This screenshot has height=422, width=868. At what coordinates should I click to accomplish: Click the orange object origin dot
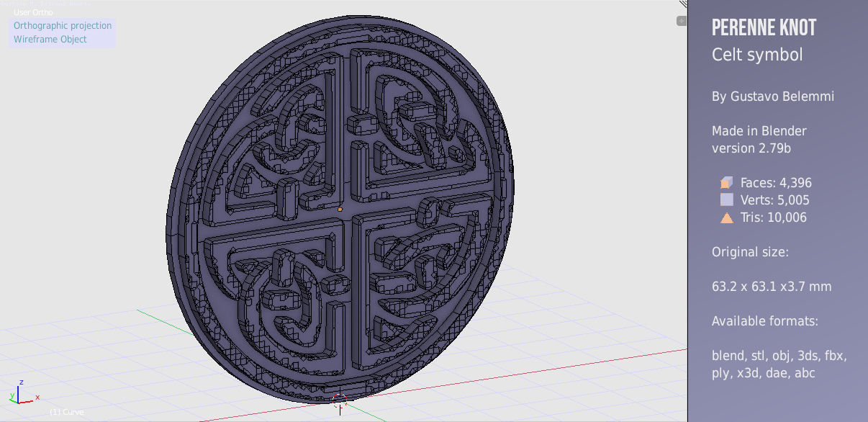tap(340, 210)
